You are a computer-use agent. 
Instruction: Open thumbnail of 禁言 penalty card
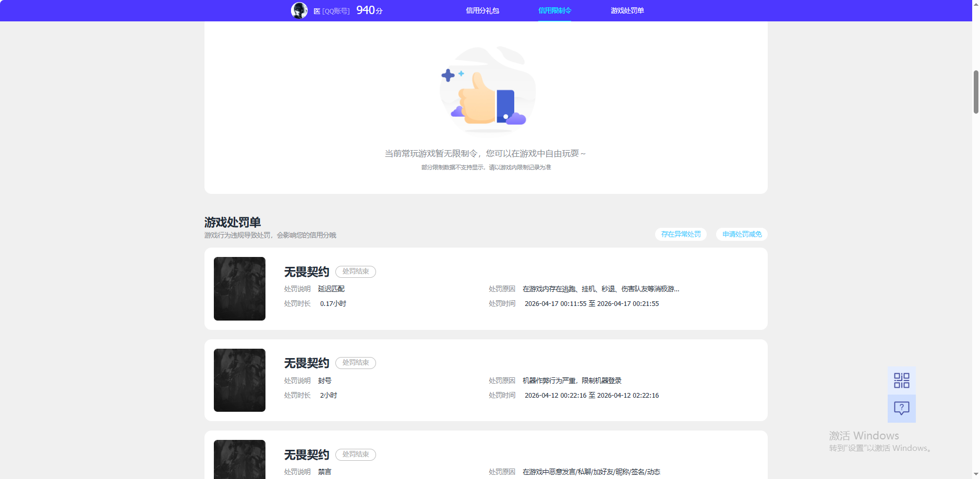(239, 459)
